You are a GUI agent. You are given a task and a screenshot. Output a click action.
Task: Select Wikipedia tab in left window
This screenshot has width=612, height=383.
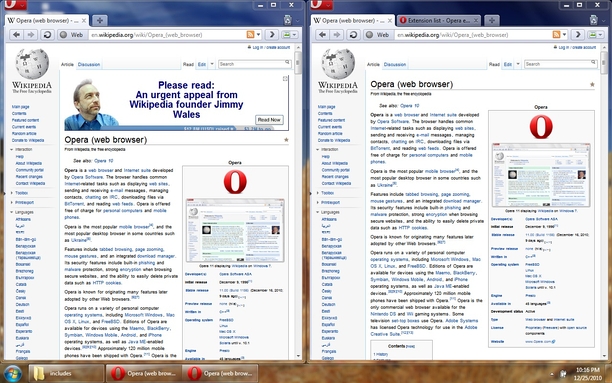46,20
